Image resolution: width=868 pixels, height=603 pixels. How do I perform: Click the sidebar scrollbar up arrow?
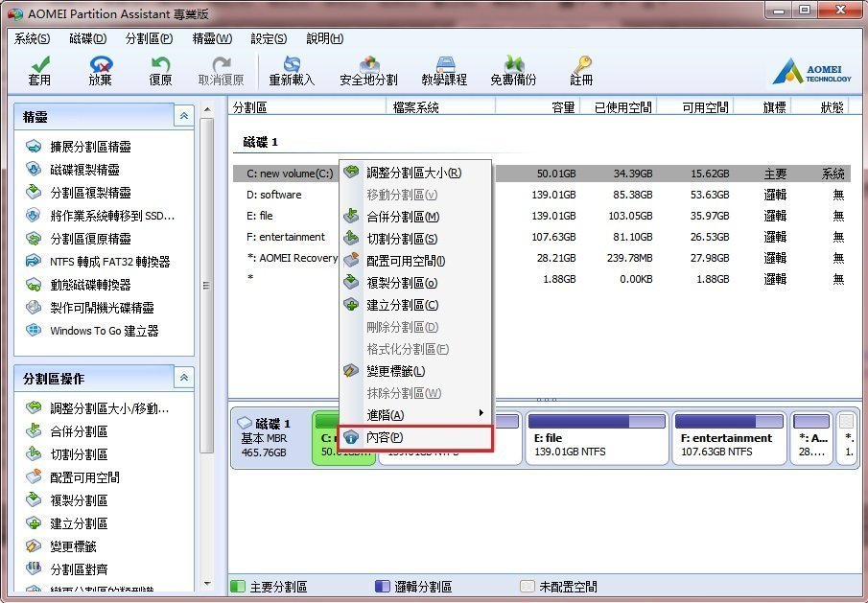click(x=207, y=109)
